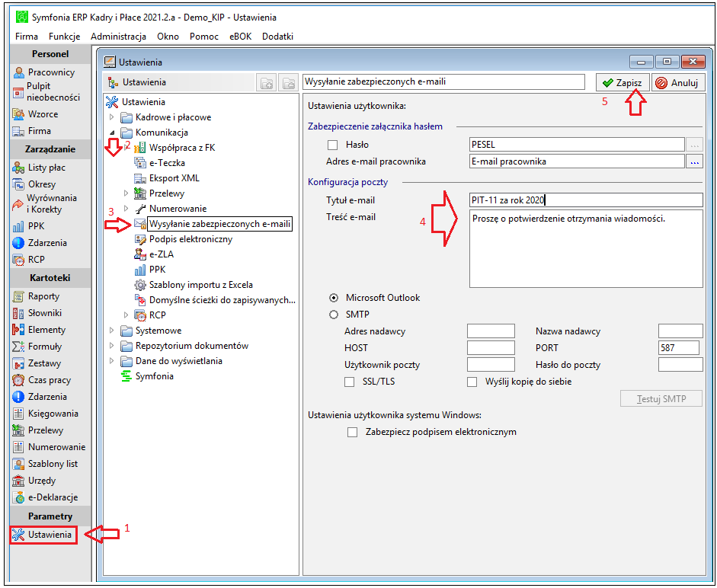
Task: Select Symfonia tree item
Action: pyautogui.click(x=154, y=376)
